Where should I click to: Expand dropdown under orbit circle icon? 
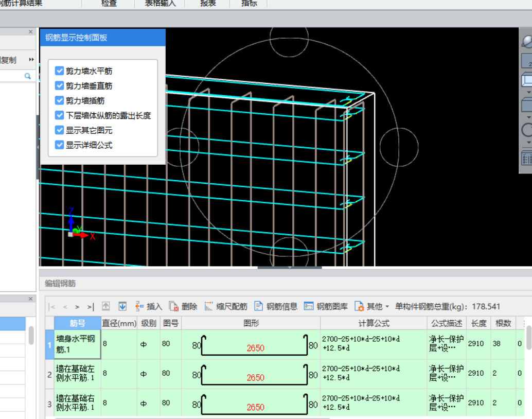[x=528, y=143]
